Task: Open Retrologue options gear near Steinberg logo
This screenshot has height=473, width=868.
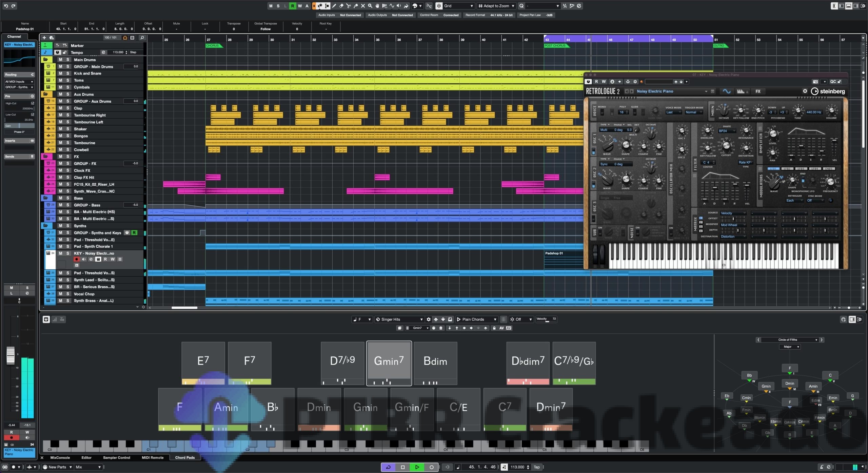Action: [805, 91]
